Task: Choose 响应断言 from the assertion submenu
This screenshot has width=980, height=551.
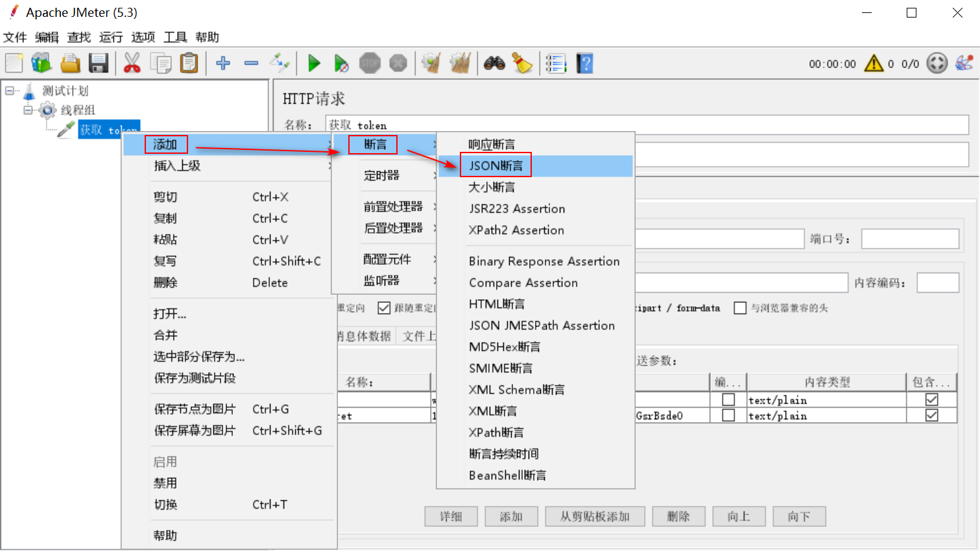Action: pos(535,144)
